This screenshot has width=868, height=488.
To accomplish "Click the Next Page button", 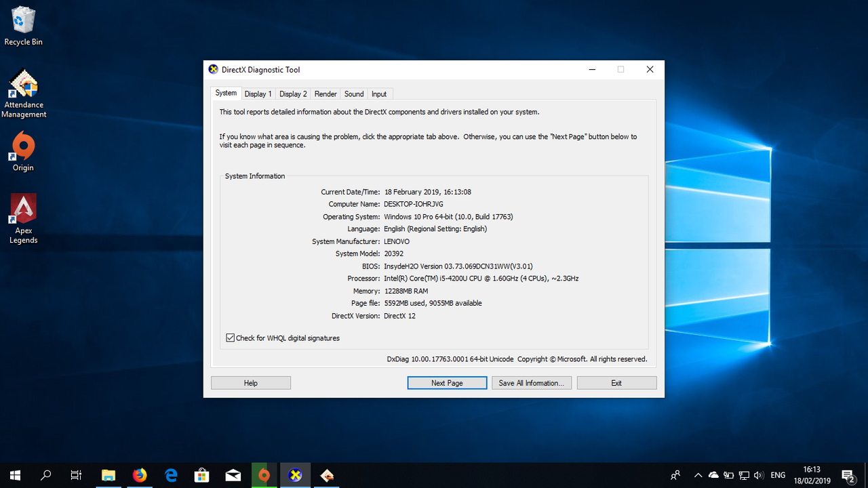I will point(447,383).
